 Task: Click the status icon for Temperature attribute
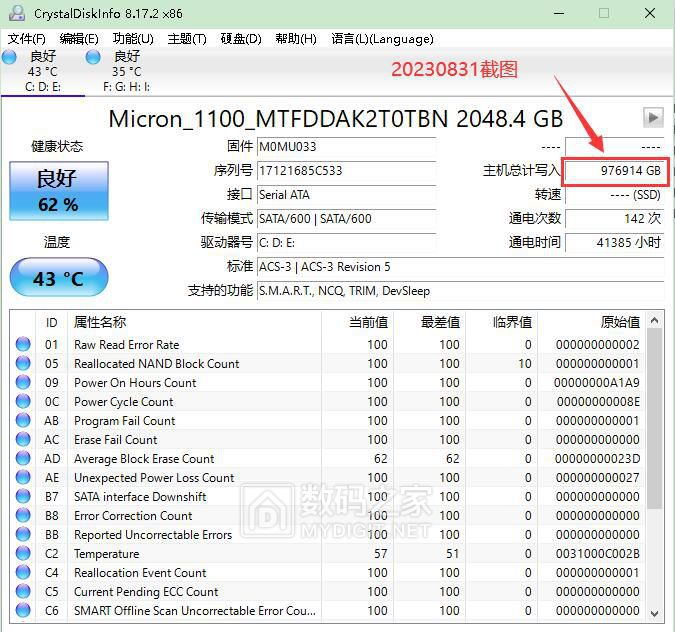coord(23,553)
